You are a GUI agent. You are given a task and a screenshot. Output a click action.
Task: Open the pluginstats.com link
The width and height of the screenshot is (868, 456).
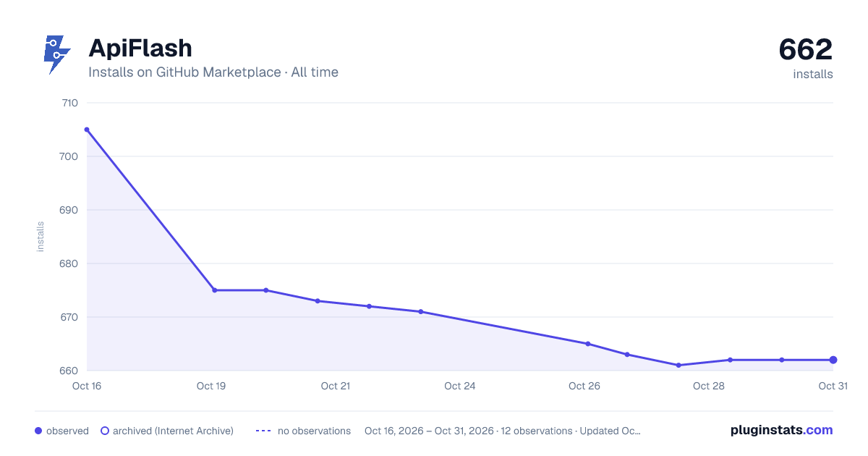click(781, 430)
